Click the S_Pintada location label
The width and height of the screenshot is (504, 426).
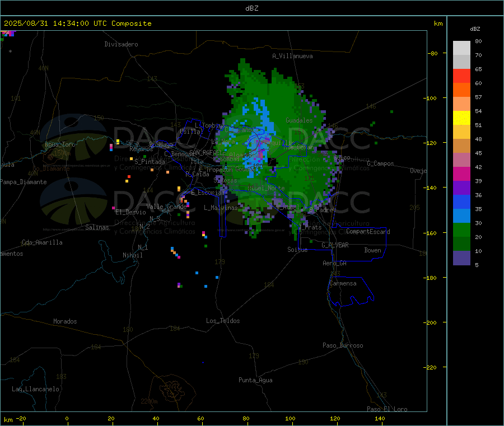coord(150,162)
